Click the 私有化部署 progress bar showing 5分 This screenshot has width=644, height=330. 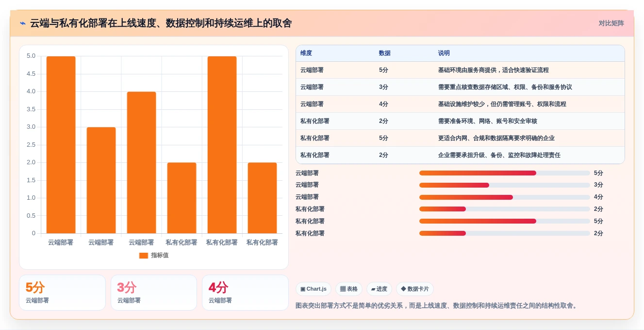click(505, 221)
